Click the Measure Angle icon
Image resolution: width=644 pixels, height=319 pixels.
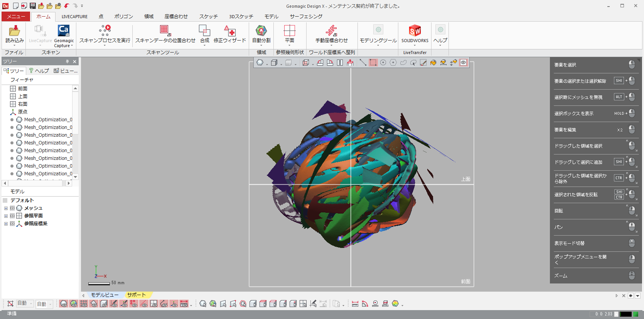click(365, 304)
